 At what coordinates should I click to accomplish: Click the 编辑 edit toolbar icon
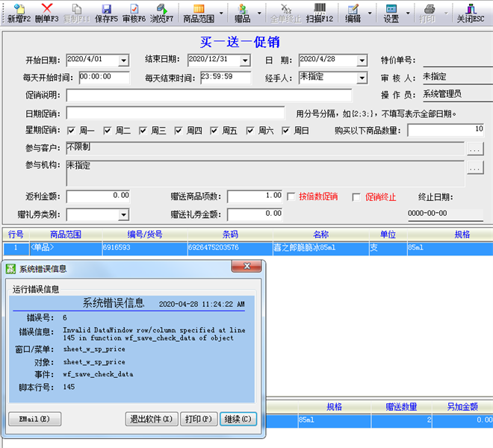pos(353,9)
